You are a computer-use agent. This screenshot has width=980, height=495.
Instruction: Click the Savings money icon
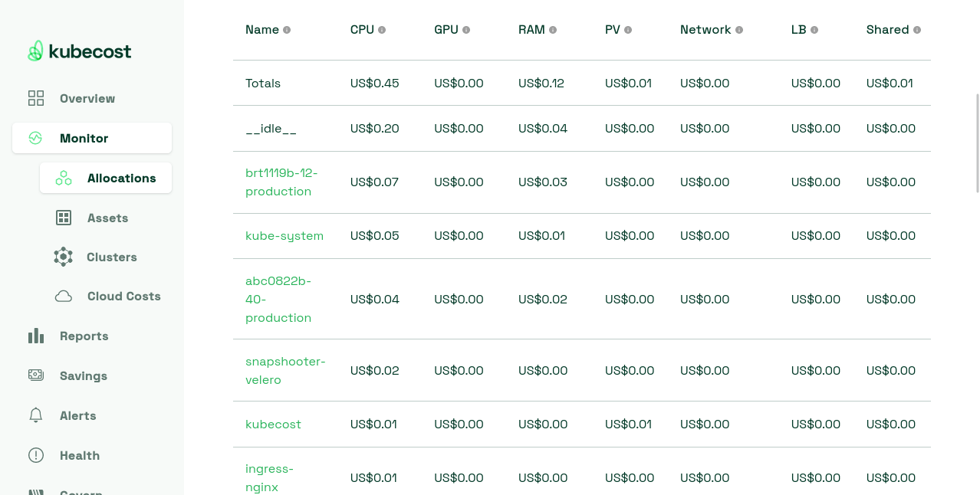point(36,375)
